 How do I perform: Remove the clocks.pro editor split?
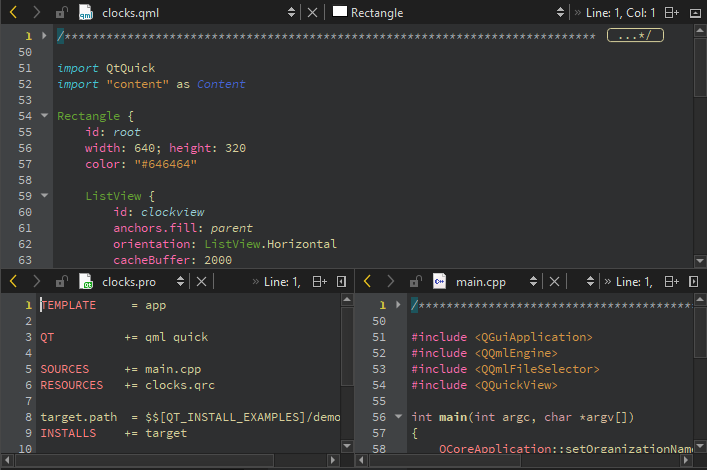click(x=341, y=282)
